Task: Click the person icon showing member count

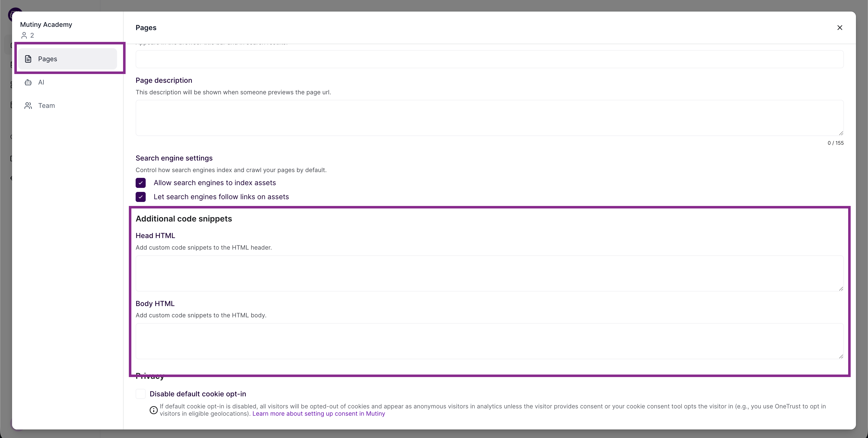Action: pos(24,35)
